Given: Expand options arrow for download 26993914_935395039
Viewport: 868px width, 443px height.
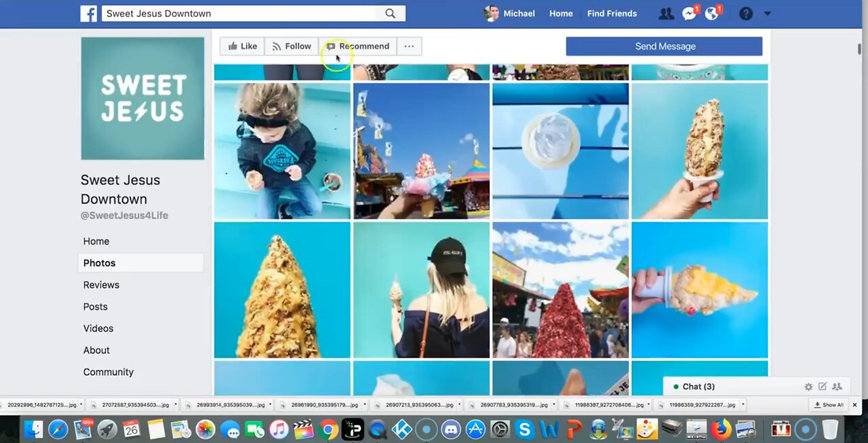Looking at the screenshot, I should 271,405.
